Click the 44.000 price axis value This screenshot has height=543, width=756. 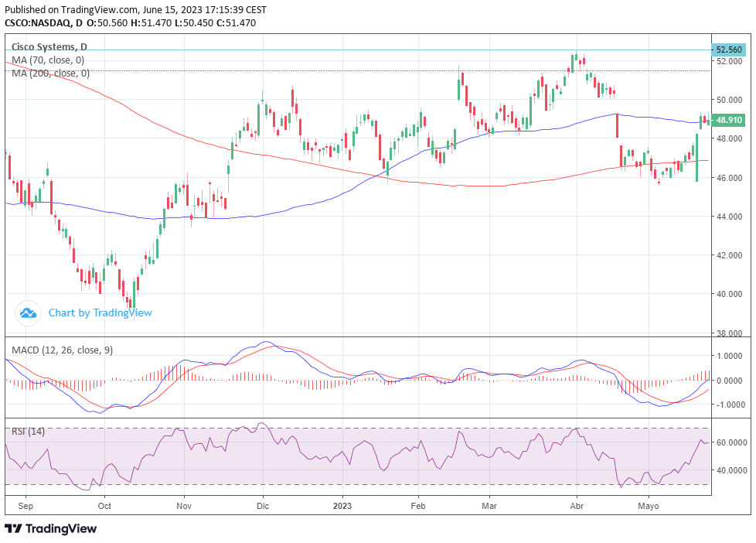(730, 217)
